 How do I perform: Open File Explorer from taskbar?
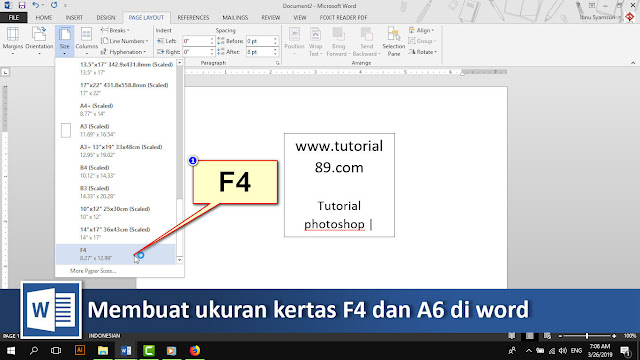(x=103, y=350)
